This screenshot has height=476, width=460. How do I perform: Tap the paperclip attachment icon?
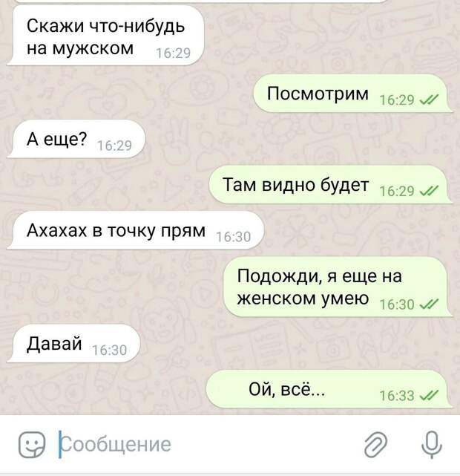375,445
